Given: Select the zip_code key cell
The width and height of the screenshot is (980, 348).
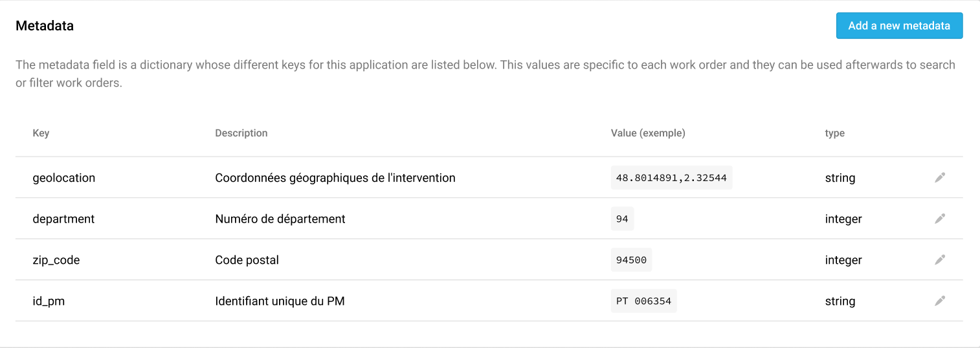Looking at the screenshot, I should point(56,261).
